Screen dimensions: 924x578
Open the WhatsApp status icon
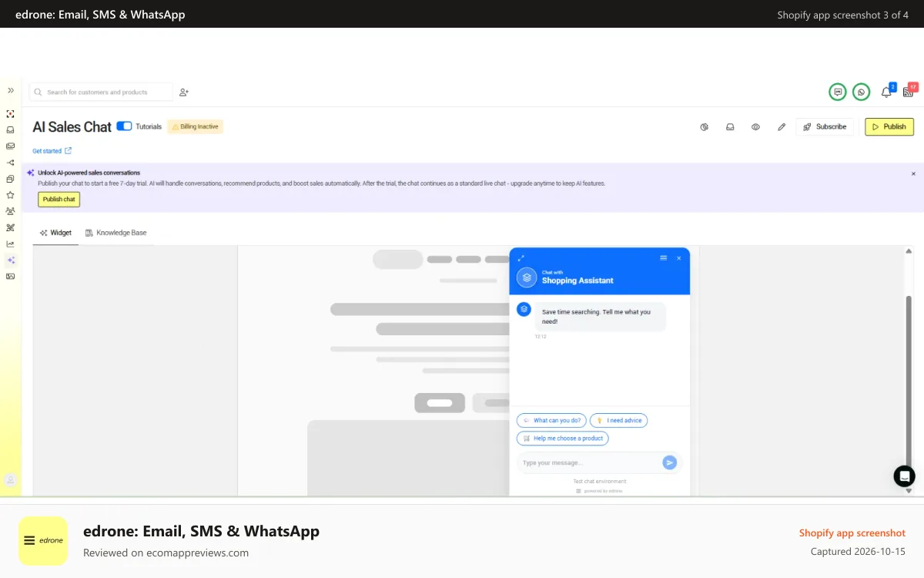862,92
